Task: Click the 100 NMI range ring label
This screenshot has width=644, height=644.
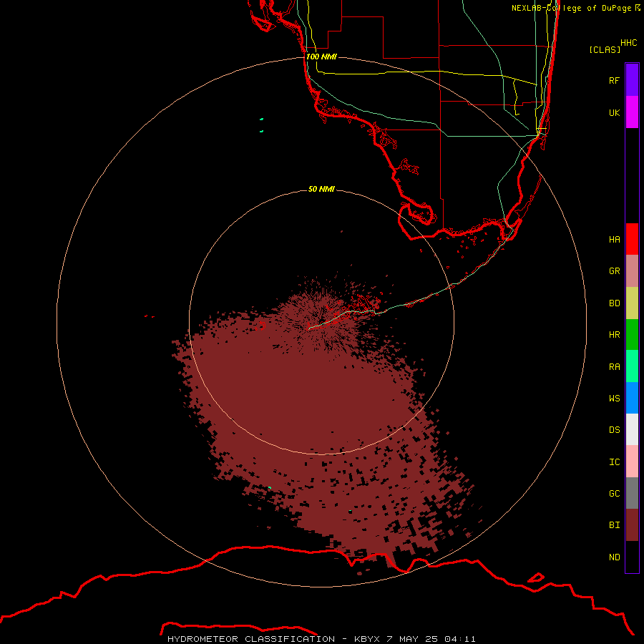Action: pos(321,57)
